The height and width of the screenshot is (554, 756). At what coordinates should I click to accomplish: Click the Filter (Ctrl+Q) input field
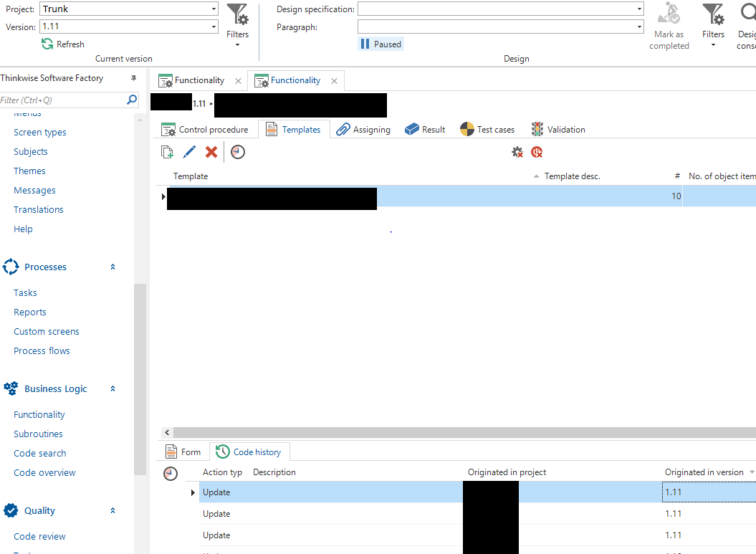(62, 100)
